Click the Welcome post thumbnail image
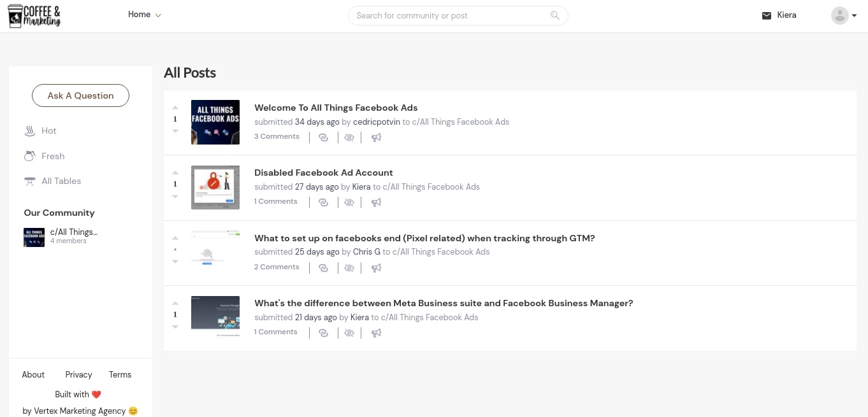Image resolution: width=868 pixels, height=417 pixels. tap(215, 122)
